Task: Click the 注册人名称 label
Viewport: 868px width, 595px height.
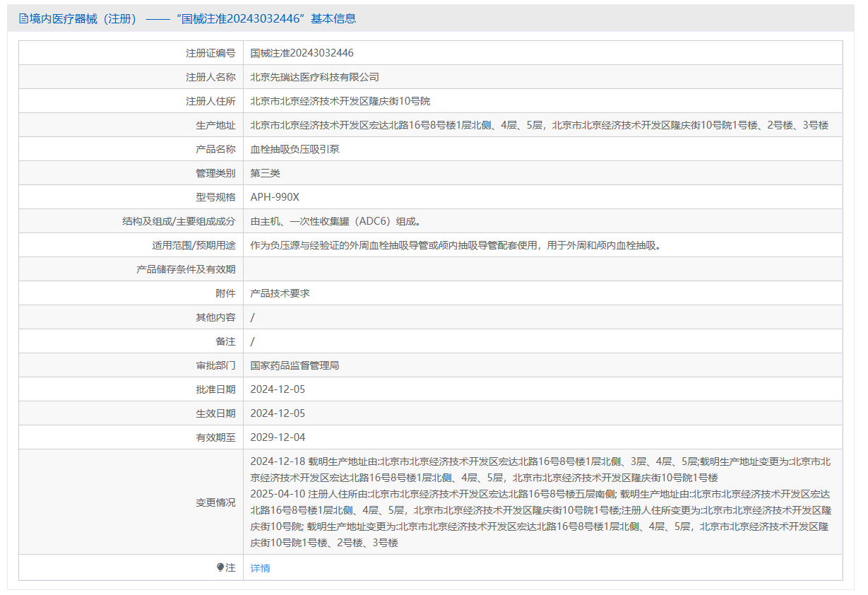Action: [x=210, y=77]
